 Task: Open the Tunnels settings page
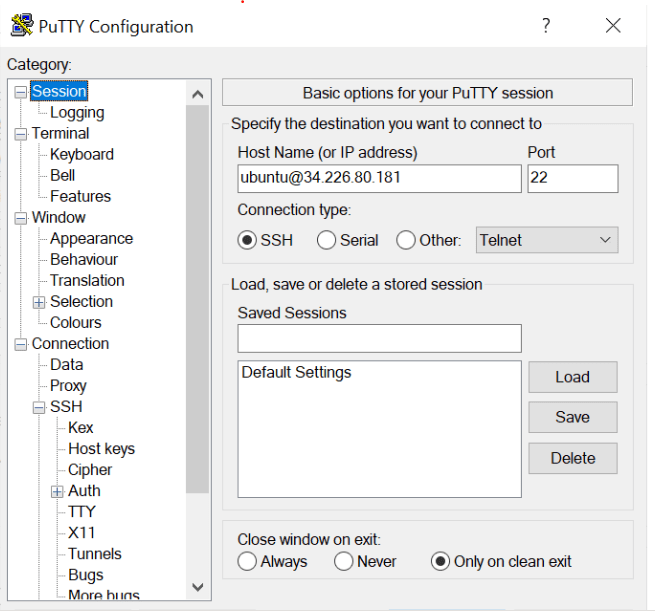(95, 554)
